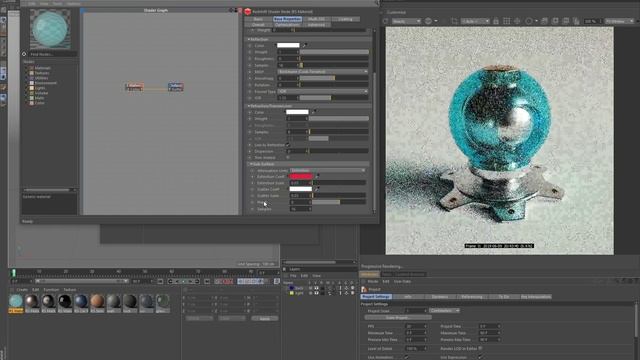Toggle Link to Reflection checkbox
Viewport: 640px width, 360px height.
point(288,145)
